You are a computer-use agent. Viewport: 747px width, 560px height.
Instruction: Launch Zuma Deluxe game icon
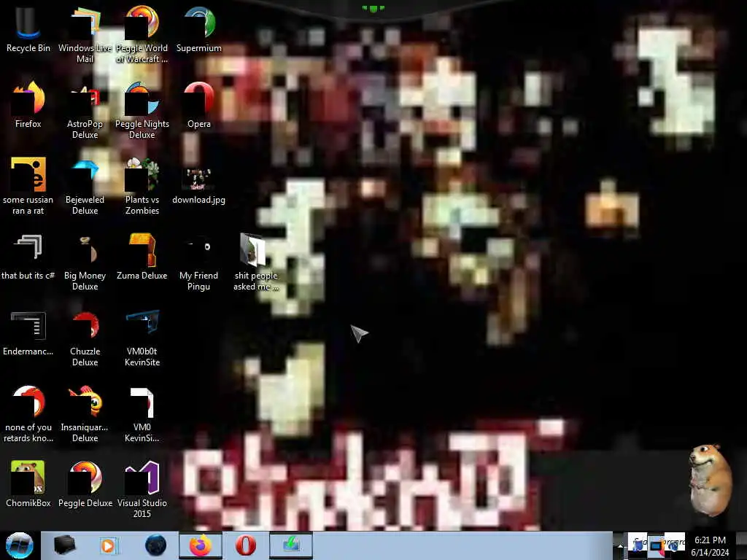(x=142, y=257)
